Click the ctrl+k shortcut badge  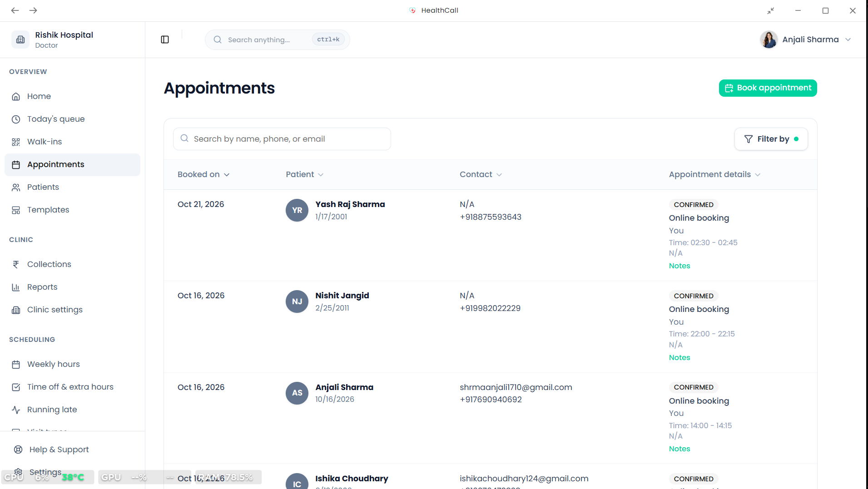click(328, 40)
